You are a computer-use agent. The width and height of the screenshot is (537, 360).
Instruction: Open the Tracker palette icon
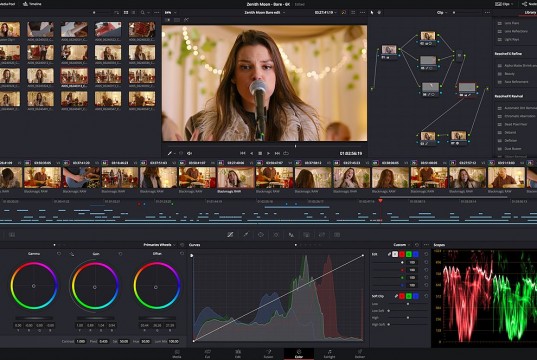(276, 235)
